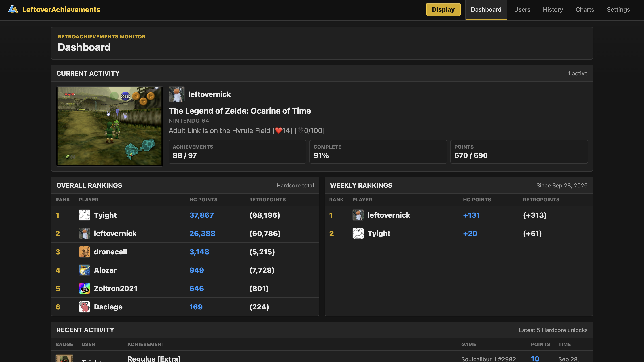Click the "Since Sep 28, 2026" label
644x362 pixels.
[x=561, y=185]
